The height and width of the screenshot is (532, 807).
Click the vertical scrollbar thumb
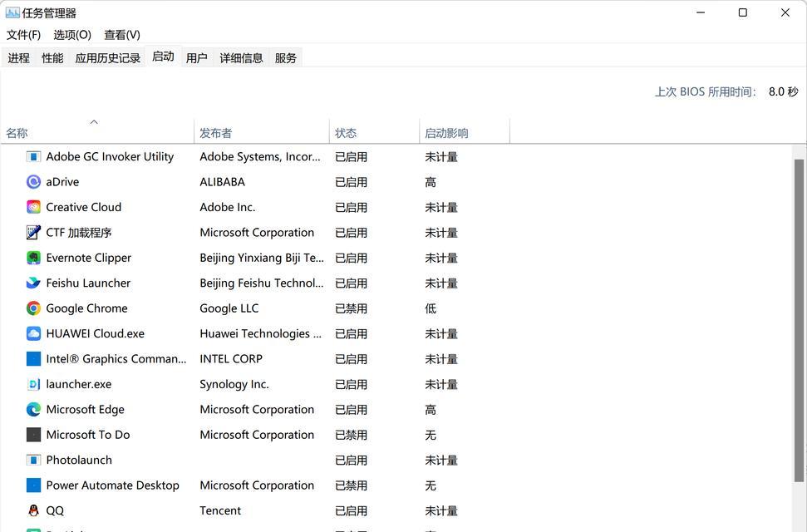[x=799, y=320]
